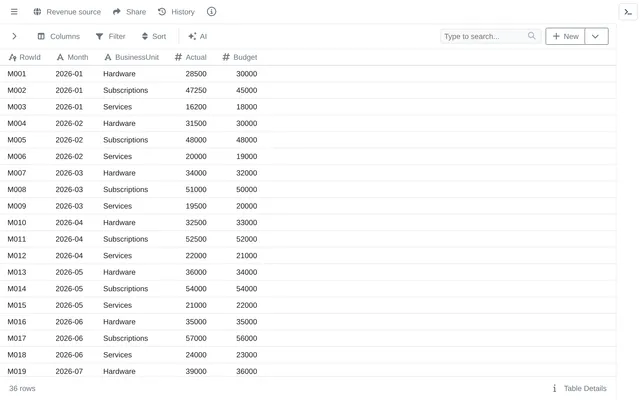Open the Columns settings

pos(59,36)
